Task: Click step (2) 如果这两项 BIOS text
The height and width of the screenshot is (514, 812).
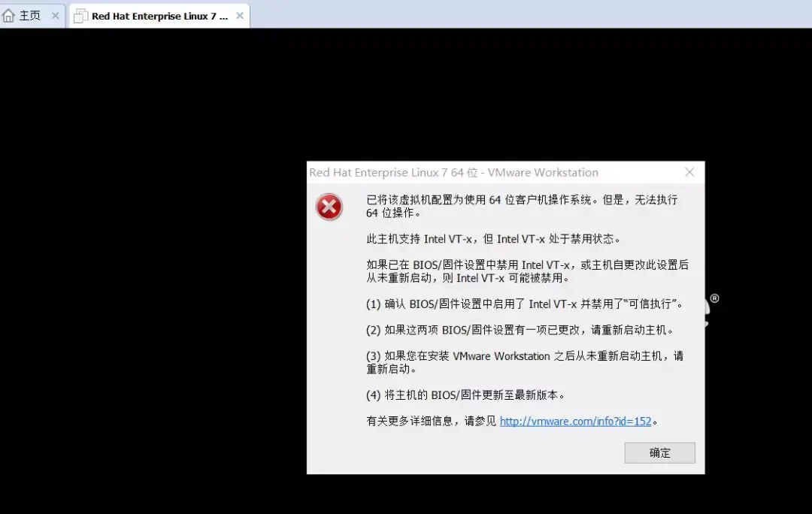Action: coord(520,330)
